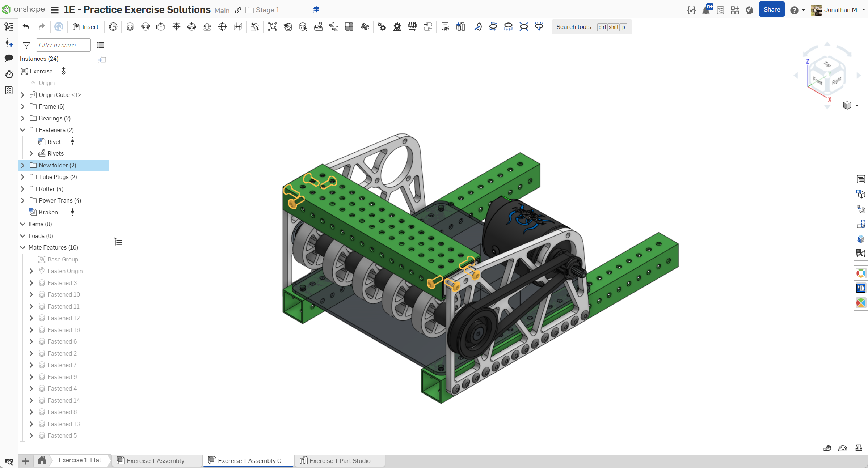868x468 pixels.
Task: Select the Power Trans folder
Action: (60, 200)
